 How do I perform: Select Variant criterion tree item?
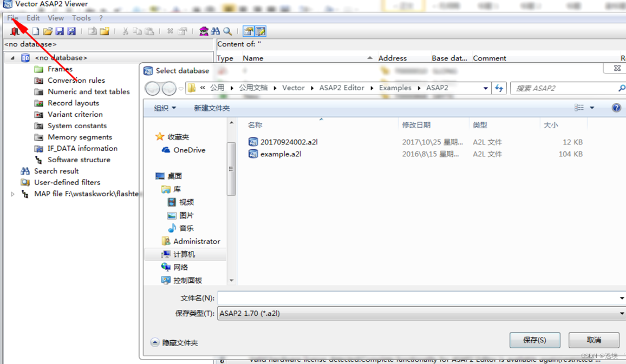75,115
